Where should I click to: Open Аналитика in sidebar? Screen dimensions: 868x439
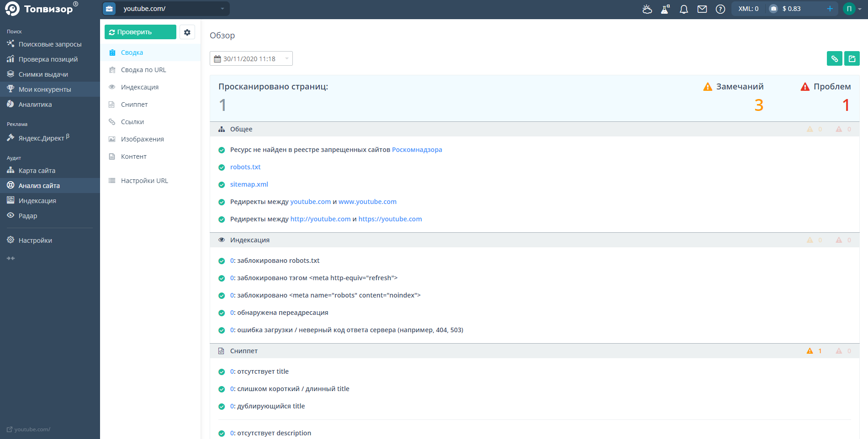[50, 105]
